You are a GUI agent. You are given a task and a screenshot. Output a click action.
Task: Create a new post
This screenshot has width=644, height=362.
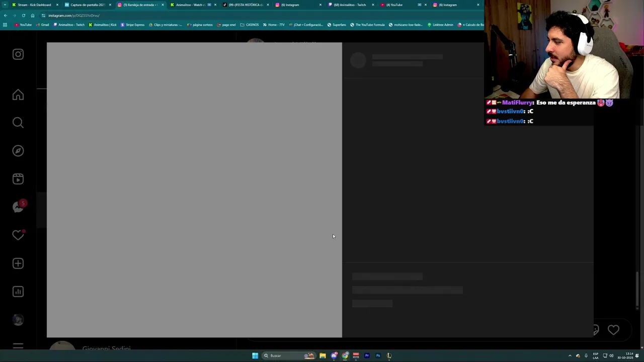18,263
